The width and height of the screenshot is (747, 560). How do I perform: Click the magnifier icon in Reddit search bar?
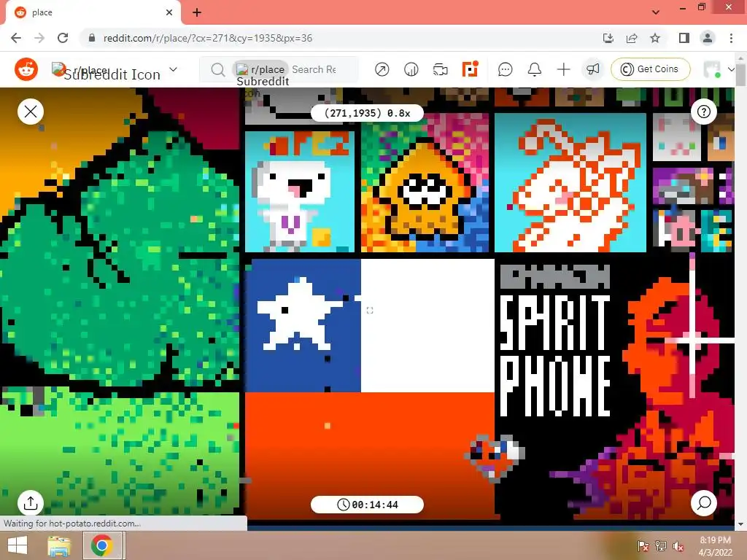pos(217,69)
